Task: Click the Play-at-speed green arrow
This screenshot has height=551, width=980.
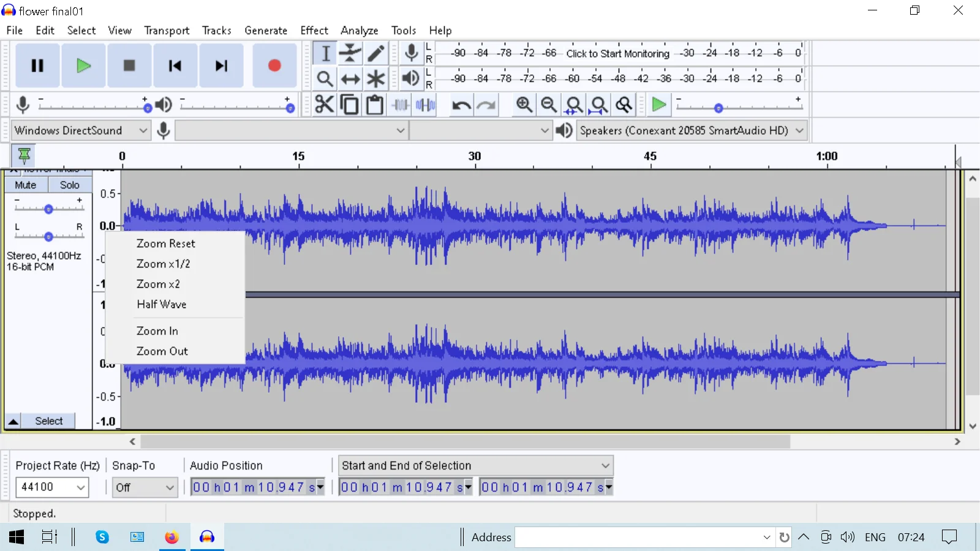Action: click(x=659, y=105)
